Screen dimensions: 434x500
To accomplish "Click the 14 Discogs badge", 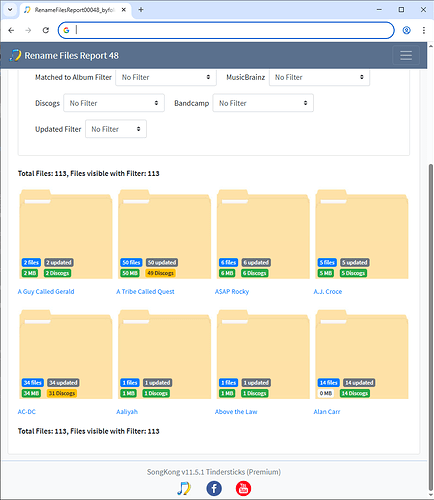I will click(355, 393).
